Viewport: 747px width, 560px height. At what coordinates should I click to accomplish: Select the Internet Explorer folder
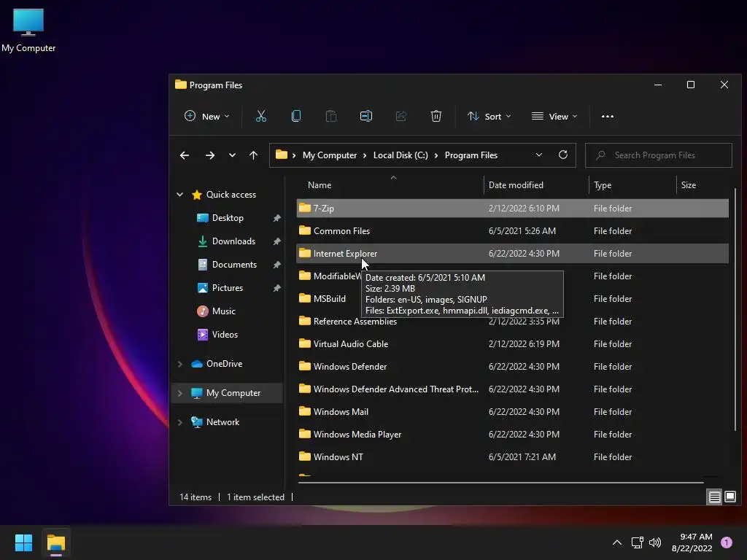513,253
